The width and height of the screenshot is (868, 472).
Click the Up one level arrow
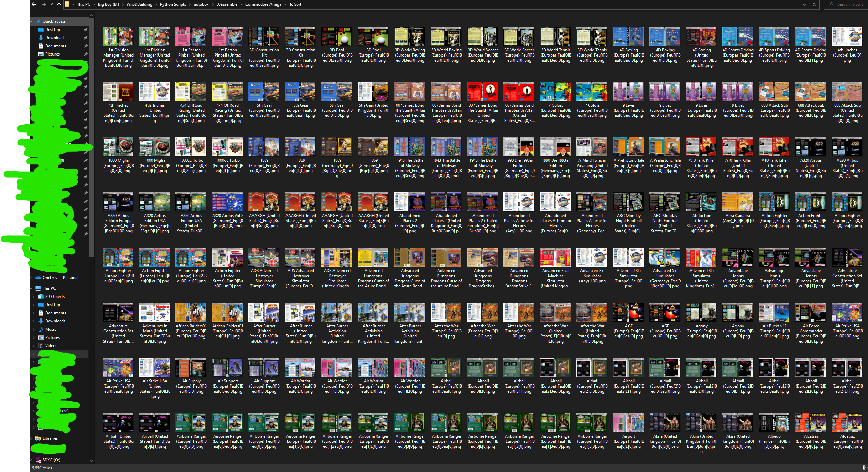(x=59, y=4)
